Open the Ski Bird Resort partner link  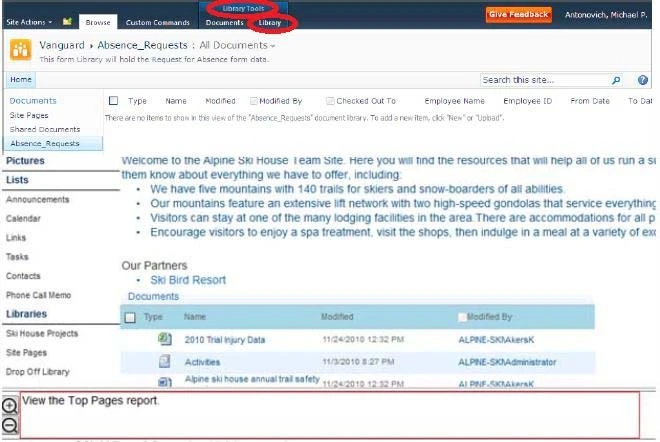click(x=188, y=280)
